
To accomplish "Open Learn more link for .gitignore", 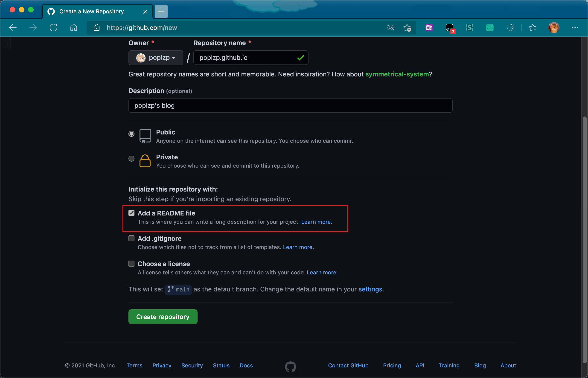I will (x=298, y=247).
